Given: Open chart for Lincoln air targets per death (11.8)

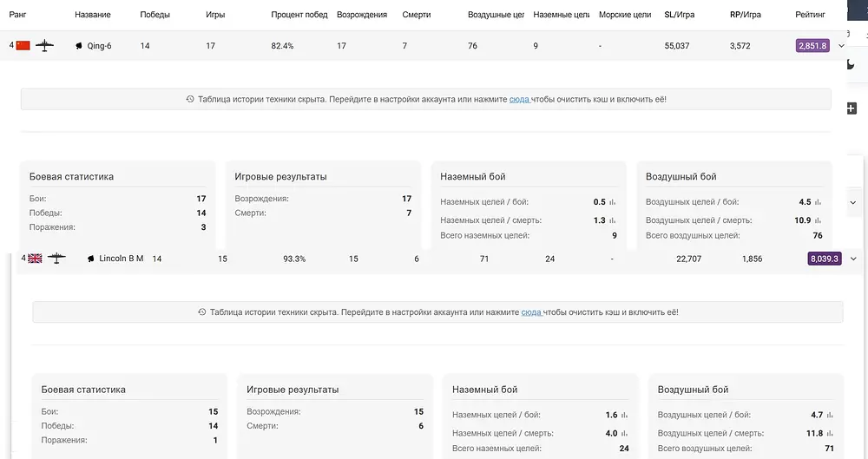Looking at the screenshot, I should pyautogui.click(x=830, y=434).
